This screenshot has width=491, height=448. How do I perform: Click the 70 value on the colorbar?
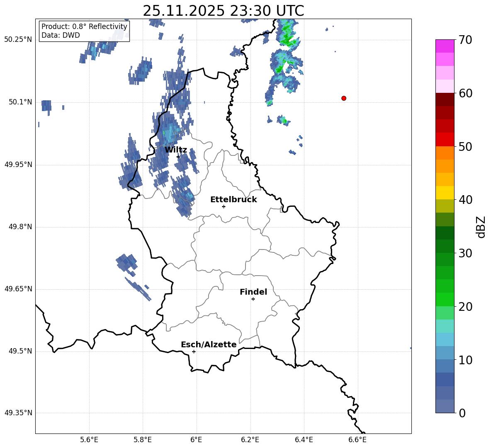[465, 40]
